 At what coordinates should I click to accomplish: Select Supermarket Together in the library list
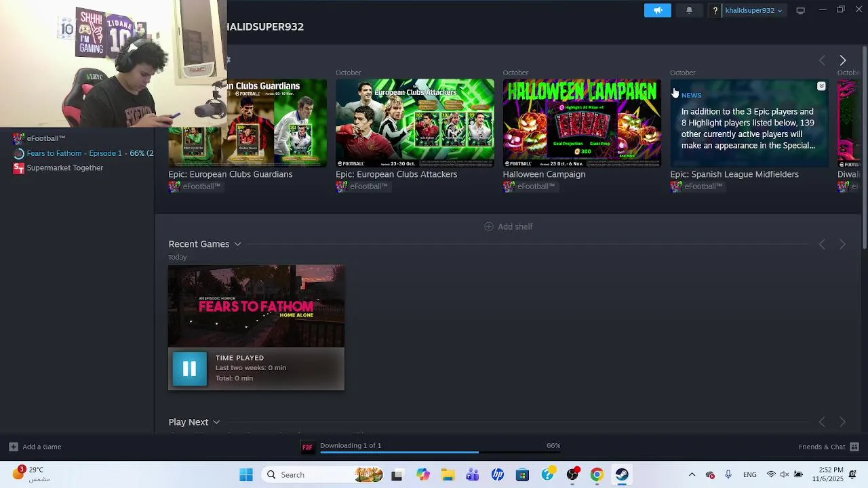pyautogui.click(x=65, y=168)
